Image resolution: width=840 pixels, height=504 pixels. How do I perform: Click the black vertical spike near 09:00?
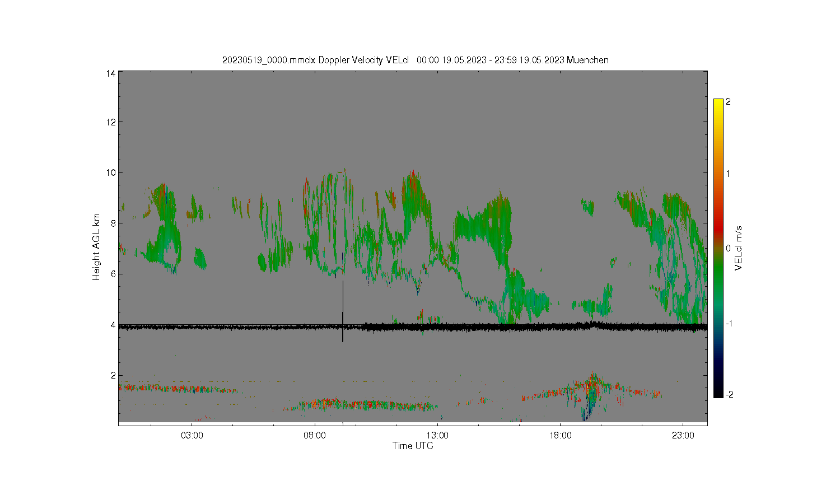click(343, 311)
